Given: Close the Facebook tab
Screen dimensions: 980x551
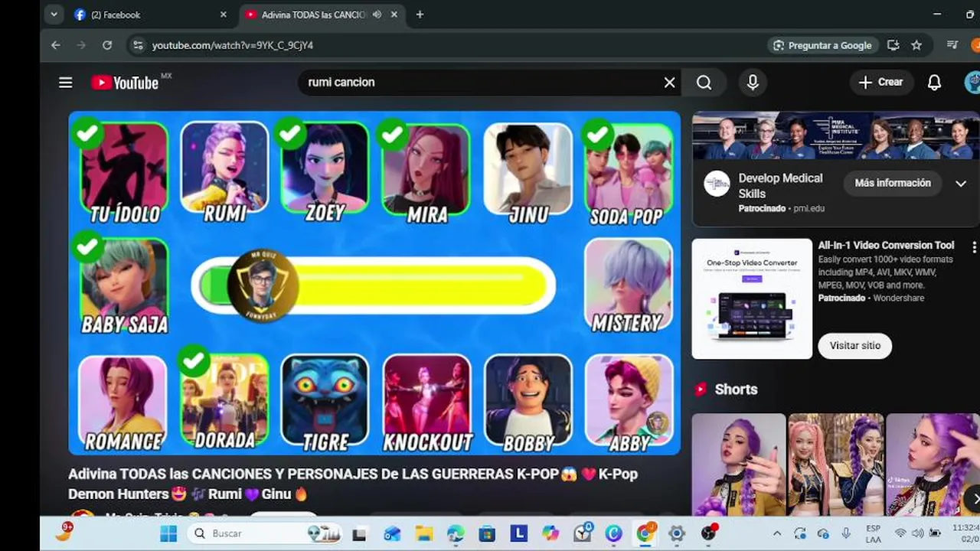Looking at the screenshot, I should pyautogui.click(x=224, y=15).
